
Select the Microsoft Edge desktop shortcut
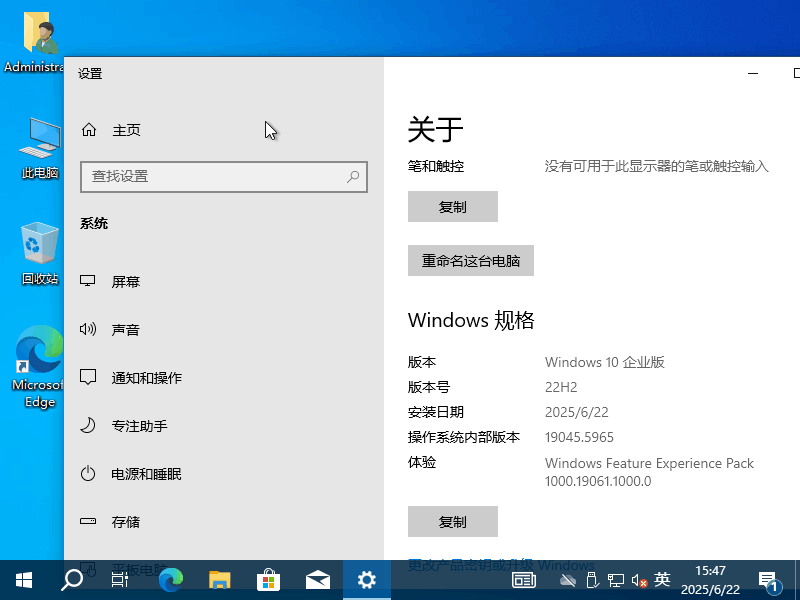click(x=39, y=366)
